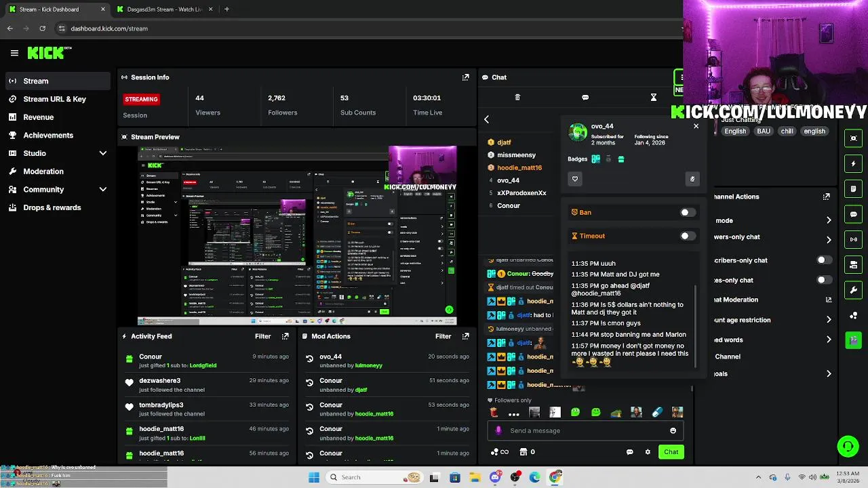Image resolution: width=868 pixels, height=488 pixels.
Task: Open chat settings gear icon
Action: pos(648,452)
